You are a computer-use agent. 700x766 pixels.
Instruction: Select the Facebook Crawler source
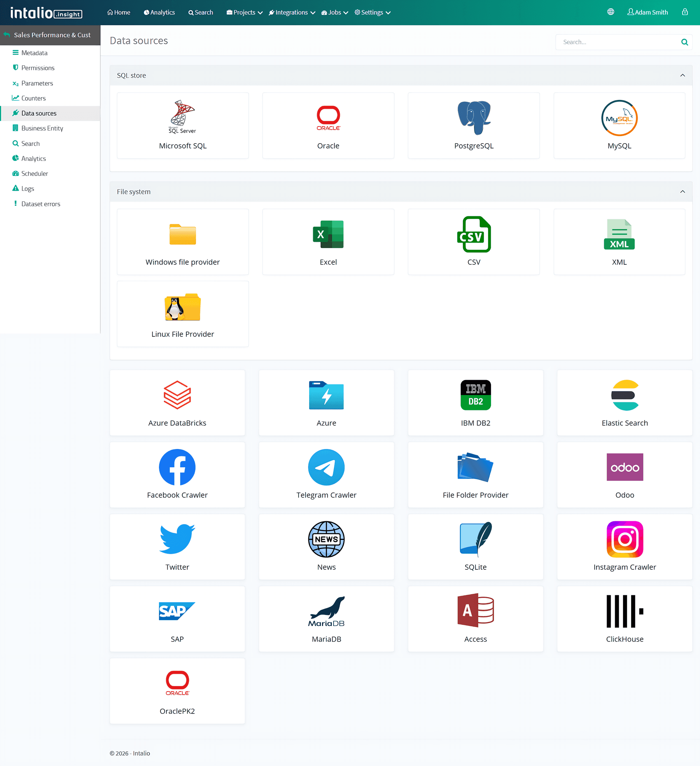(x=178, y=475)
